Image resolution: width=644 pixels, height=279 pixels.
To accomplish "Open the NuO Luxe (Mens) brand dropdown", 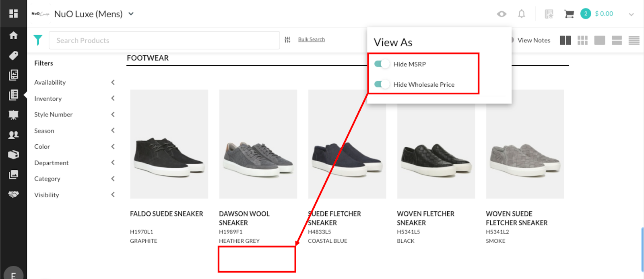I will pos(131,14).
